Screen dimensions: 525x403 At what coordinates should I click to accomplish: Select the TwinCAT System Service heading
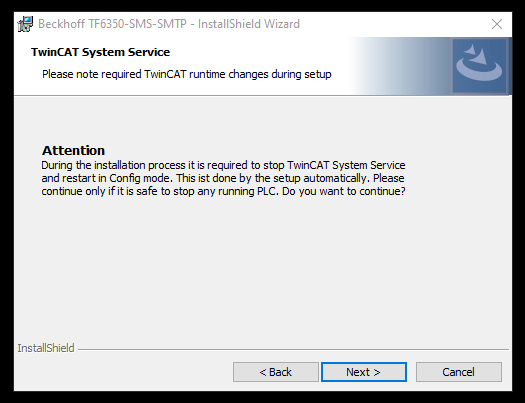pyautogui.click(x=100, y=52)
